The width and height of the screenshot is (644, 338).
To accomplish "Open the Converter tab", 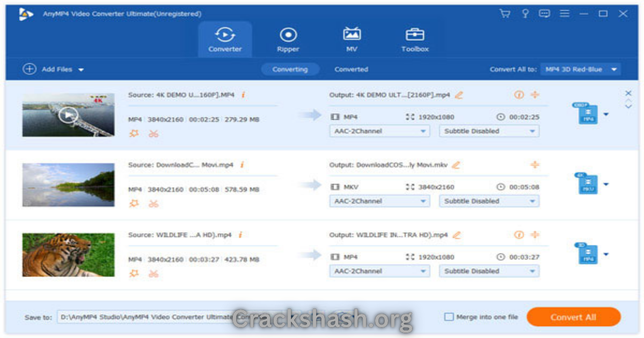I will click(x=225, y=40).
